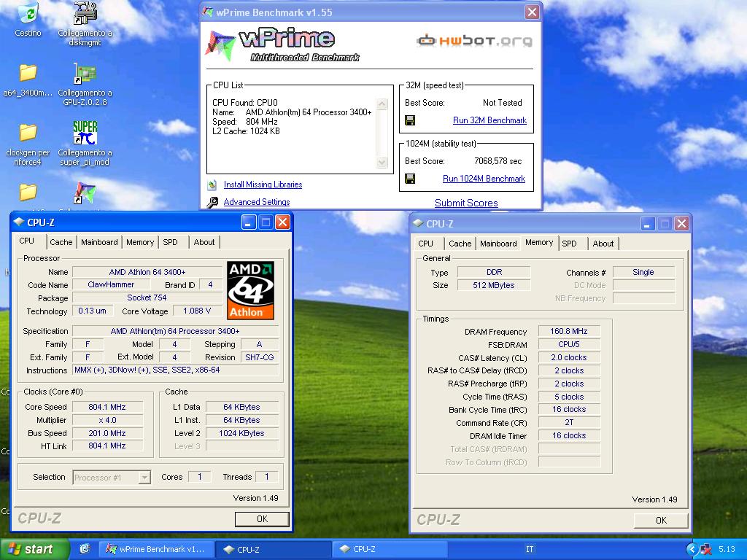Click the ClawHammer code name field
Image resolution: width=747 pixels, height=560 pixels.
[x=111, y=285]
